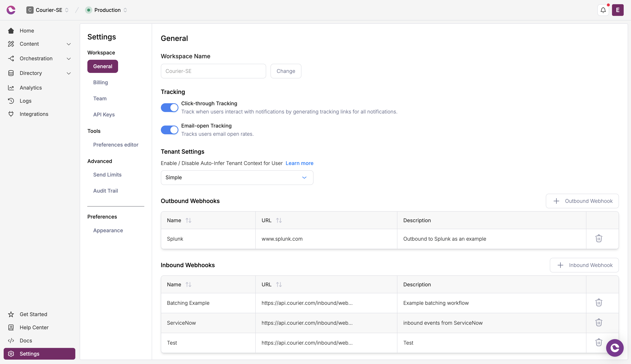Screen dimensions: 631x364
Task: Click inside the workspace name input field
Action: (x=213, y=71)
